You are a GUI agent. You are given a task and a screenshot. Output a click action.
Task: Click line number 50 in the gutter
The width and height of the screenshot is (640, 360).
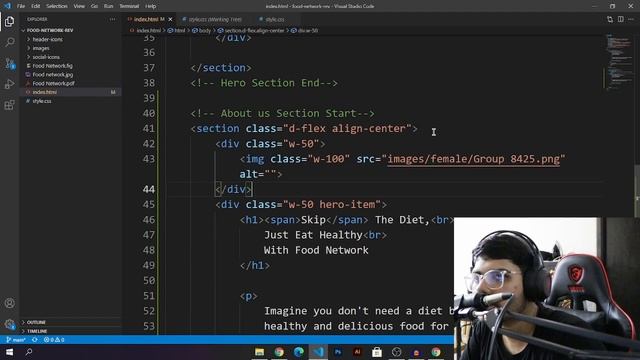pos(149,281)
